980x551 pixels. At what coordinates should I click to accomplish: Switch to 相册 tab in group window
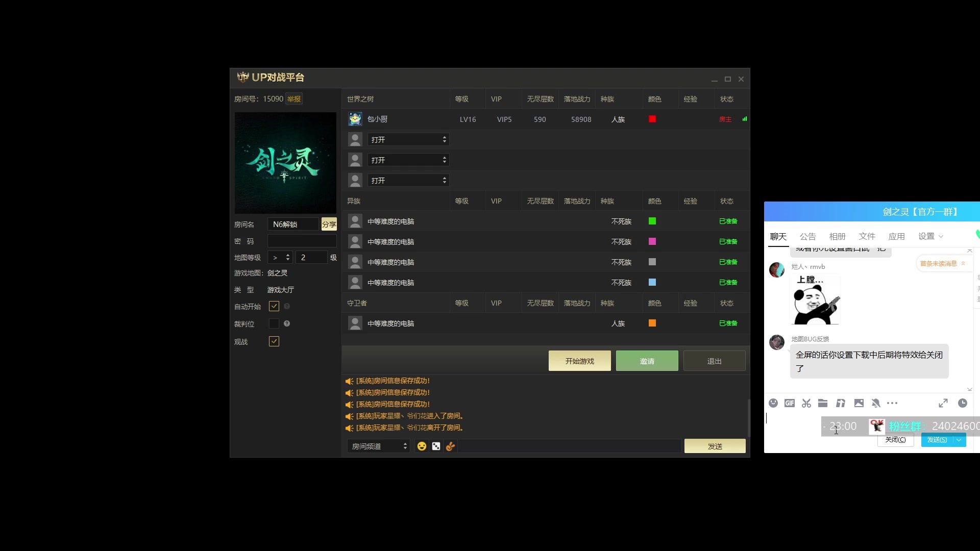837,236
